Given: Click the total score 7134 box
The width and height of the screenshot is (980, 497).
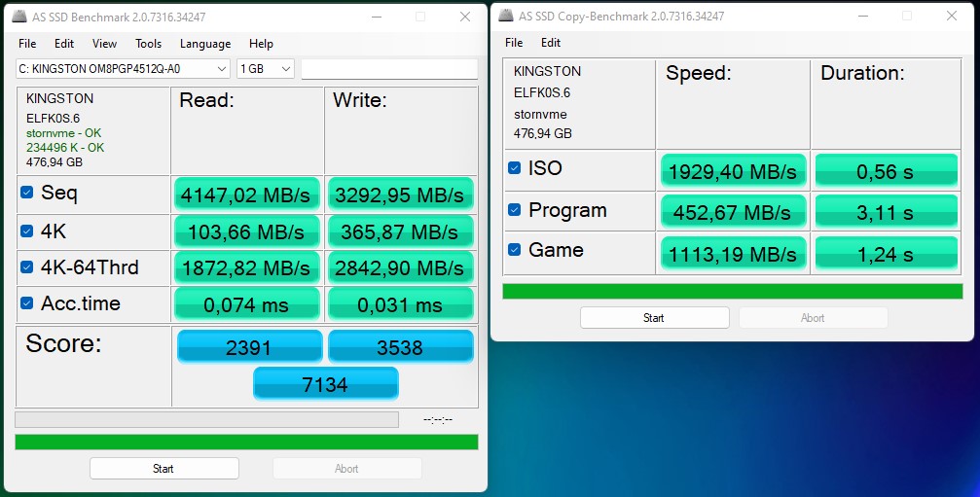Looking at the screenshot, I should (325, 384).
